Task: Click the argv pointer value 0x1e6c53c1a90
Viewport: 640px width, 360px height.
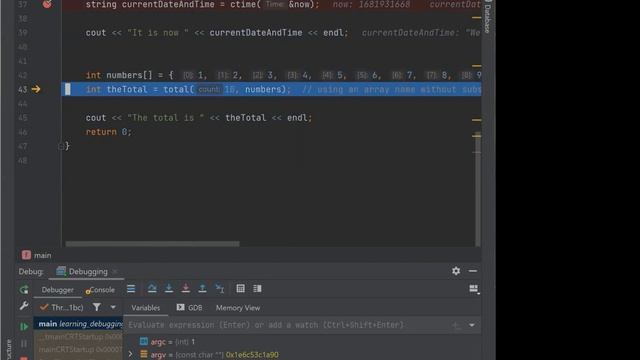Action: coord(252,355)
